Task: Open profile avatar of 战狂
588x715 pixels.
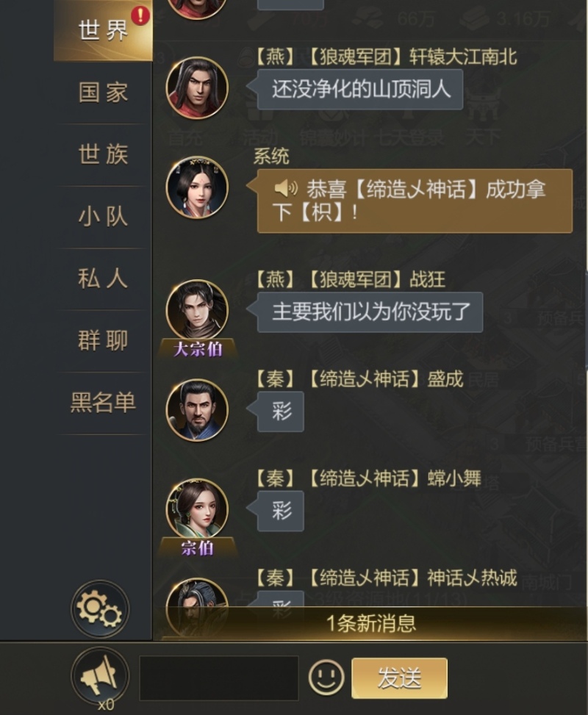Action: 197,311
